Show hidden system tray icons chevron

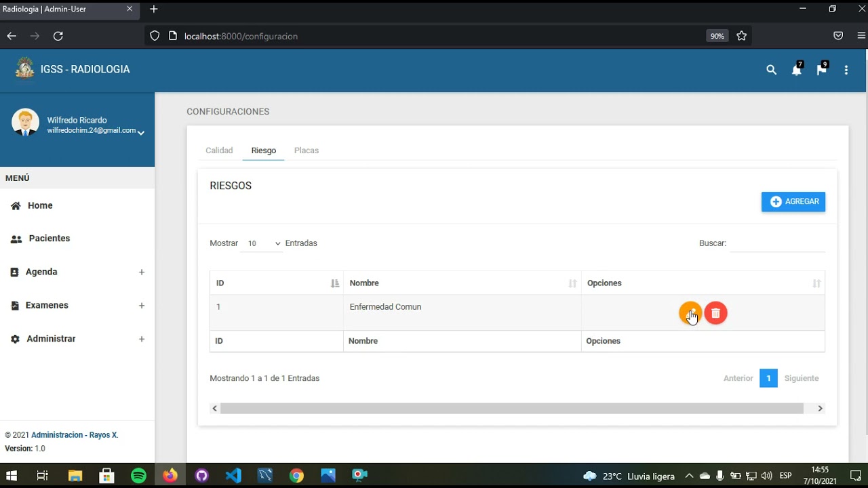pyautogui.click(x=689, y=476)
